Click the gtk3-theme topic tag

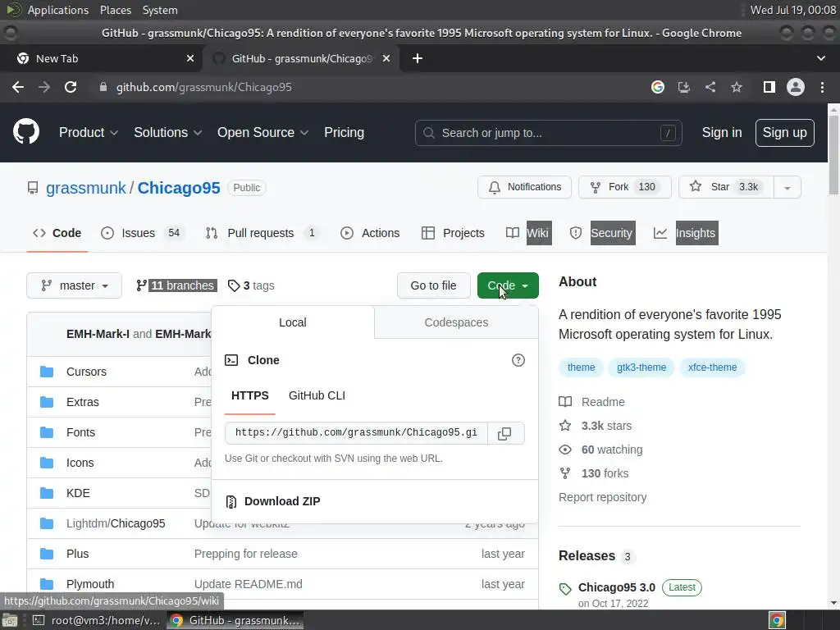click(641, 367)
